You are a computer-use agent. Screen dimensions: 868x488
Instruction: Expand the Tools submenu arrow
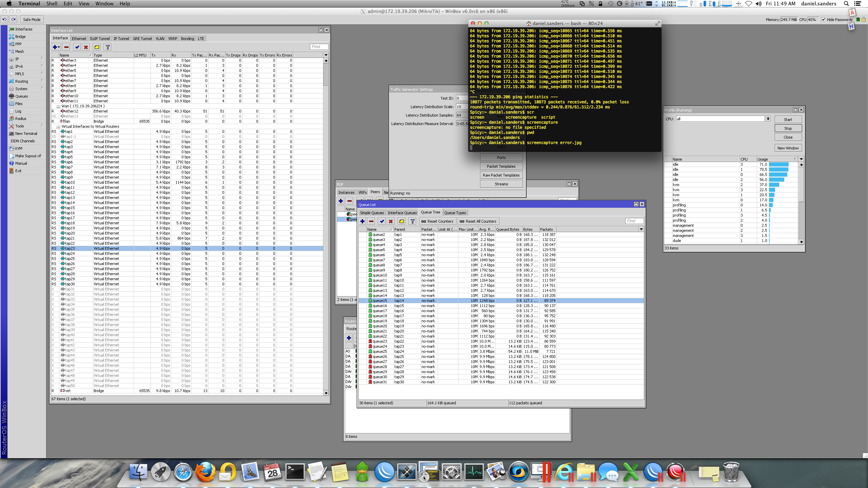[42, 126]
